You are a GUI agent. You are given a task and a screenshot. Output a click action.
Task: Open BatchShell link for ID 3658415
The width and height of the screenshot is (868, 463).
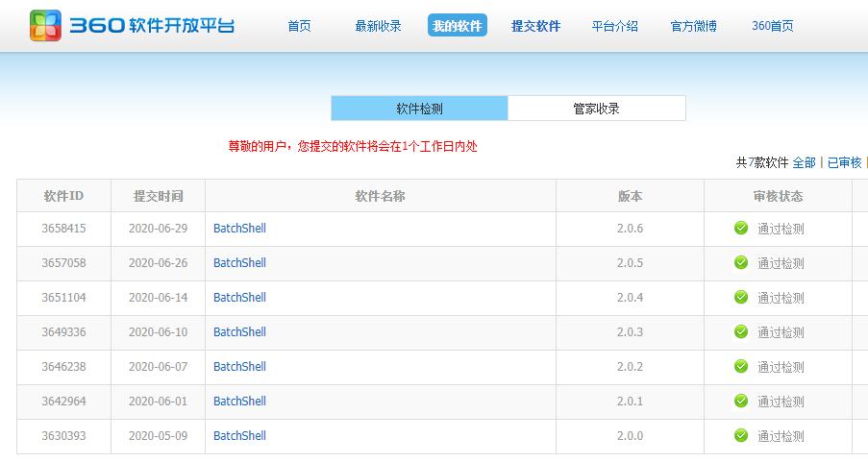[239, 228]
